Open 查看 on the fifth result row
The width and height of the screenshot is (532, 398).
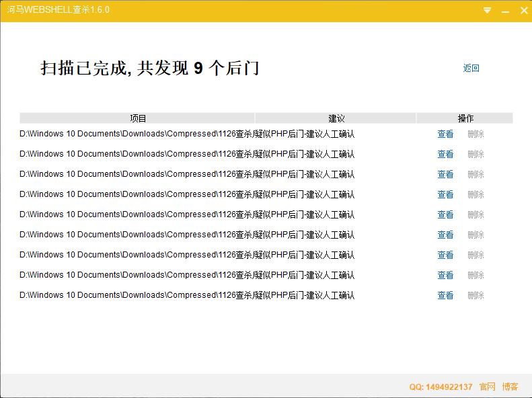[445, 215]
